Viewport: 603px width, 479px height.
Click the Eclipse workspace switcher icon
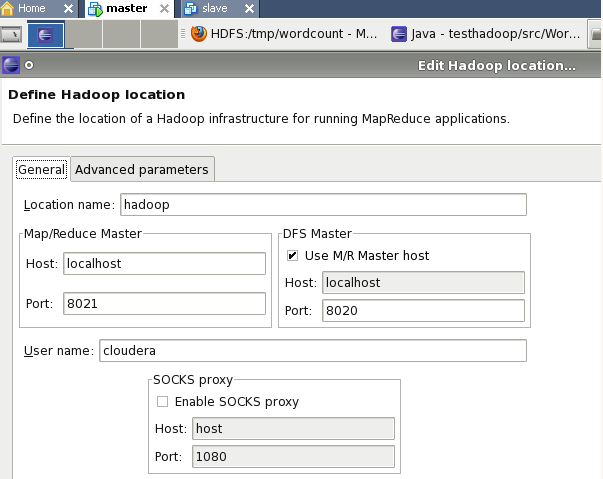(46, 35)
